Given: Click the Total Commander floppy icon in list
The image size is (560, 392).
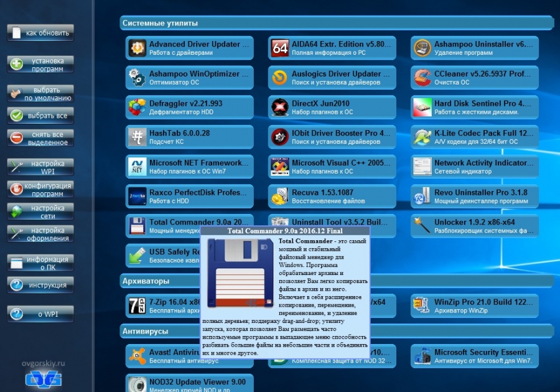Looking at the screenshot, I should (x=137, y=226).
